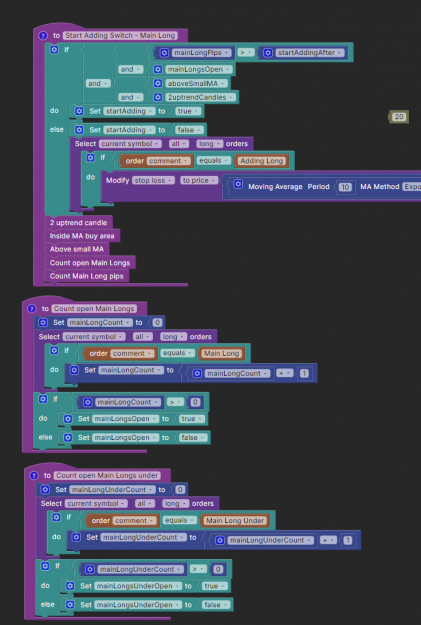Viewport: 421px width, 625px height.
Task: Edit the 'Start Adding Switch - Main Long' function name
Action: pyautogui.click(x=120, y=35)
